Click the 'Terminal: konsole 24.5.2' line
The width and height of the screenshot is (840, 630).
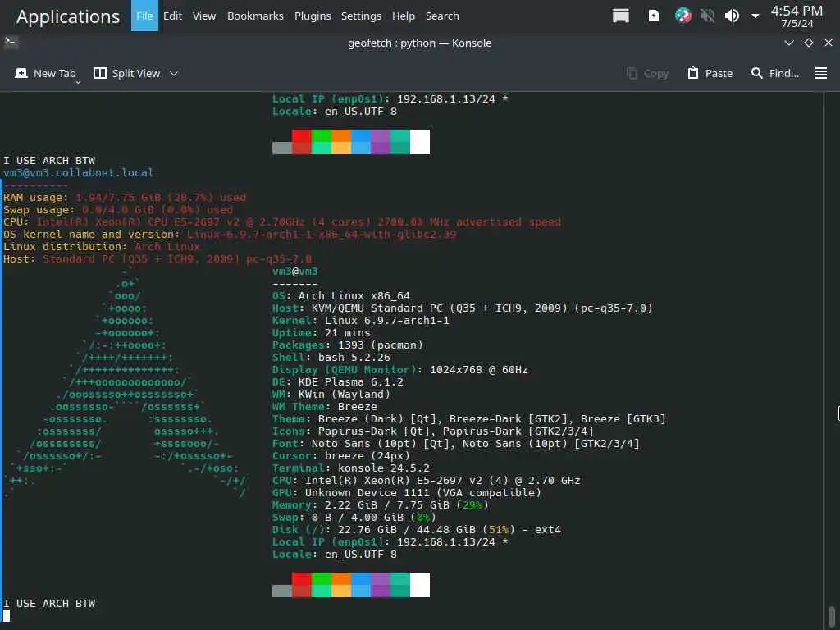click(351, 468)
